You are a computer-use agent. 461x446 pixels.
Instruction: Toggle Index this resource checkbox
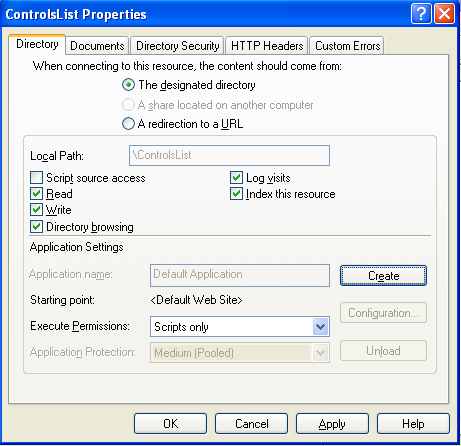tap(236, 194)
